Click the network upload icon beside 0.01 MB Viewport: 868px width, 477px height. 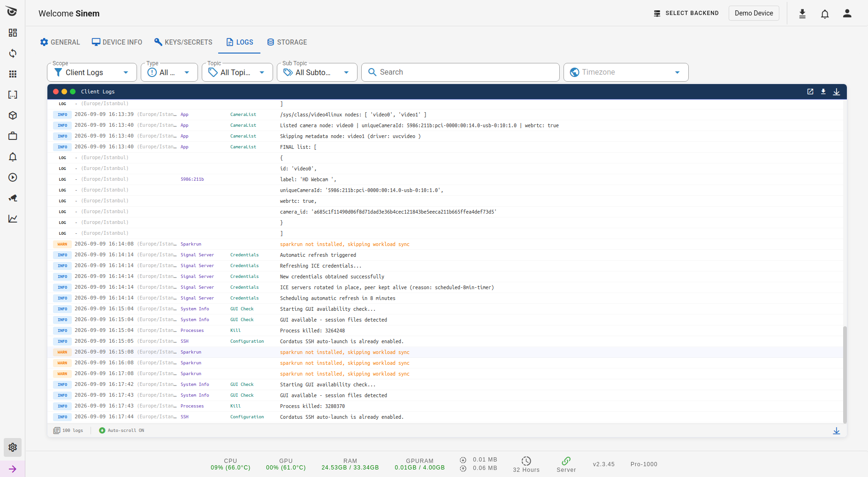point(463,460)
